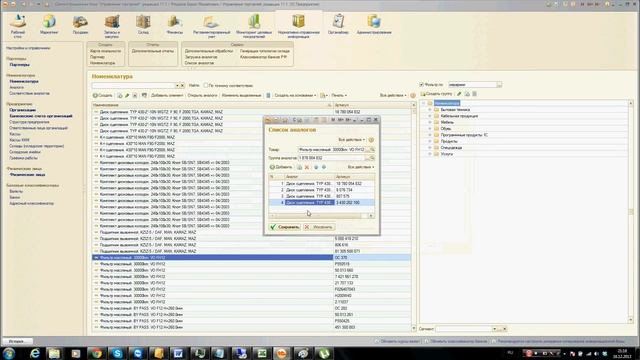Toggle По точному соответствию checkbox
Viewport: 640px width, 360px height.
pyautogui.click(x=206, y=85)
